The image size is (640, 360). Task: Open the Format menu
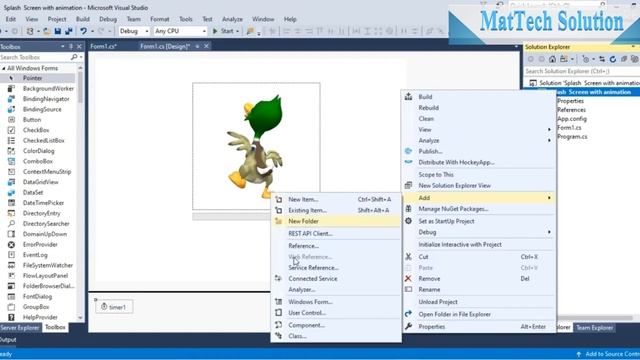pyautogui.click(x=160, y=19)
